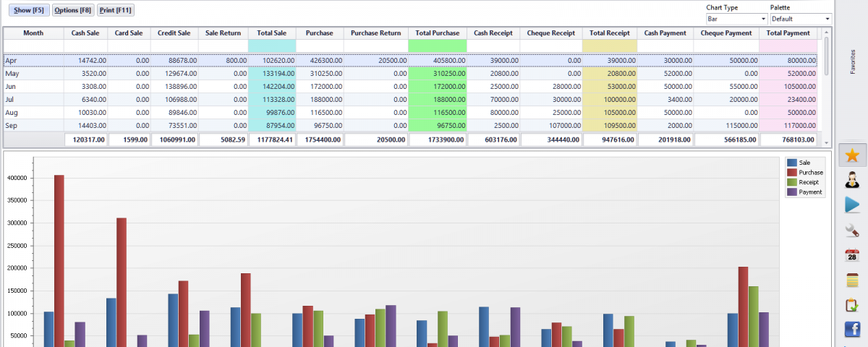Open the calendar icon showing 28

pos(852,255)
